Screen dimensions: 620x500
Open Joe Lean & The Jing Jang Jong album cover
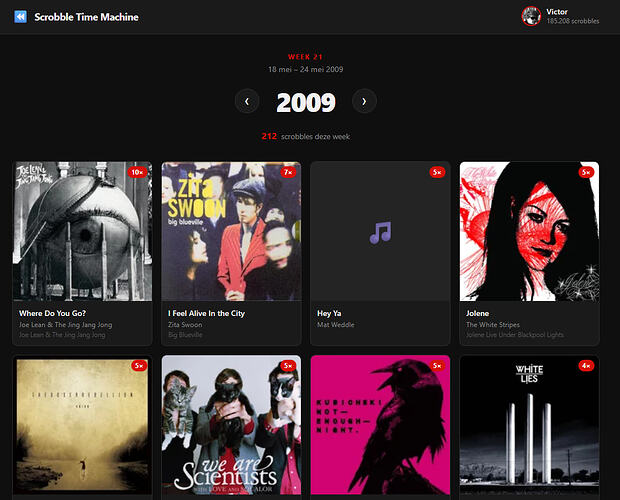coord(82,231)
